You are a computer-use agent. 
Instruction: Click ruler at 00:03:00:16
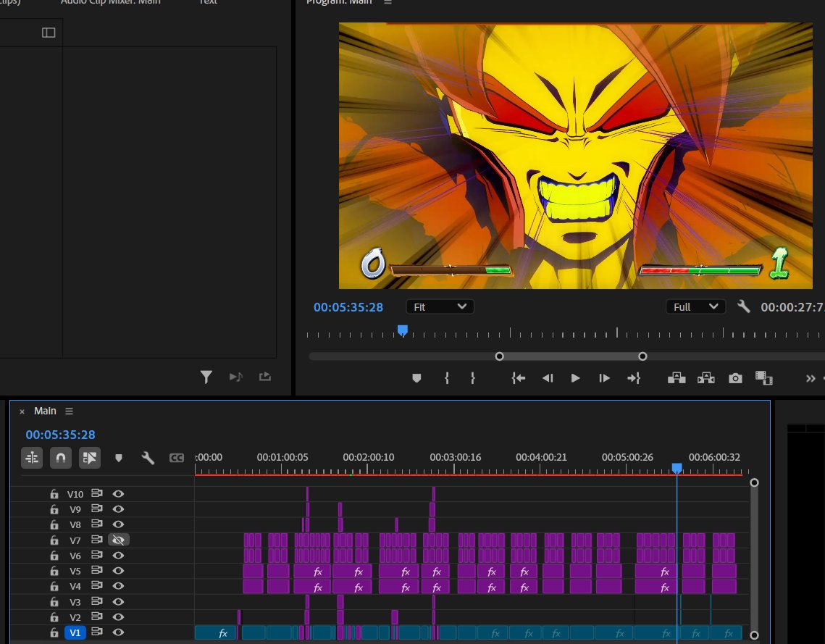455,457
